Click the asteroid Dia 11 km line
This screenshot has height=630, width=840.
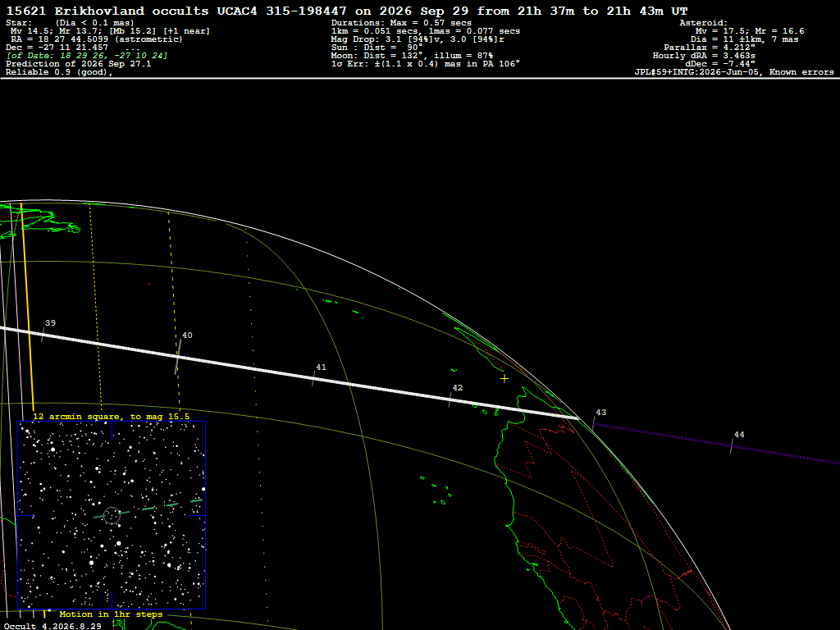pos(745,39)
